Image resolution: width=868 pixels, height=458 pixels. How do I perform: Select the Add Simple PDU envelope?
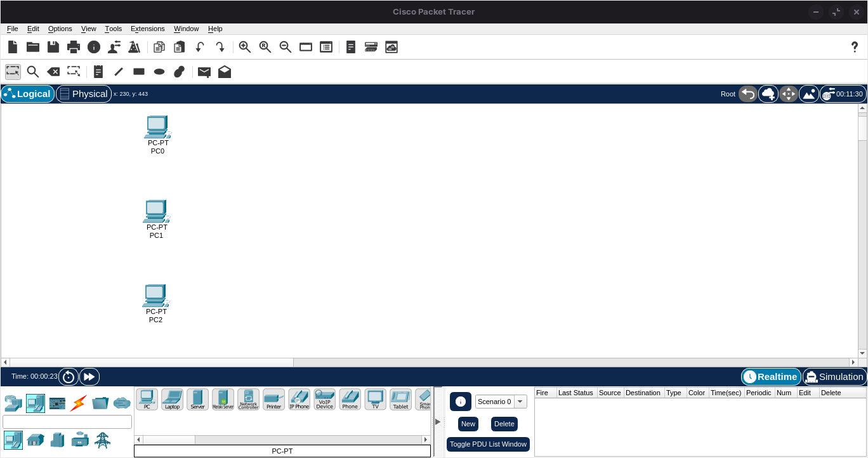pos(204,72)
